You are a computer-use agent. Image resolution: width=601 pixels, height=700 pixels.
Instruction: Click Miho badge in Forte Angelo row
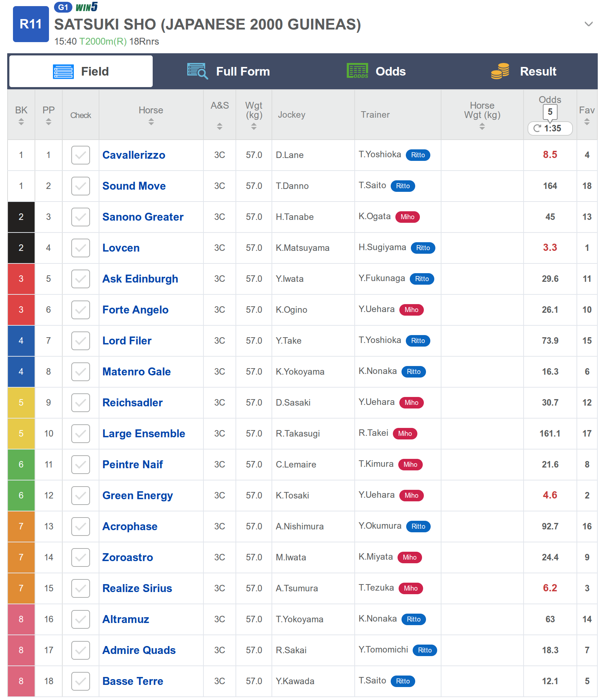[412, 310]
